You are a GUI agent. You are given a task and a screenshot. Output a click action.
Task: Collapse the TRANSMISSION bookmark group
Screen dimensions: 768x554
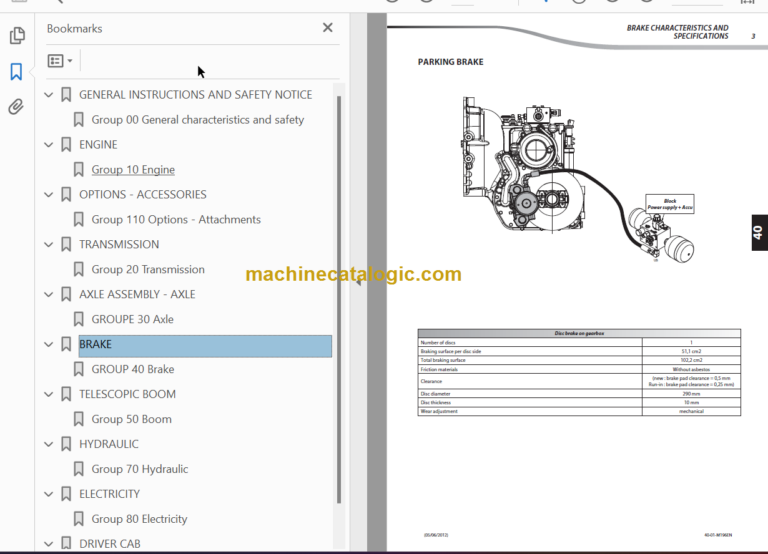point(48,244)
